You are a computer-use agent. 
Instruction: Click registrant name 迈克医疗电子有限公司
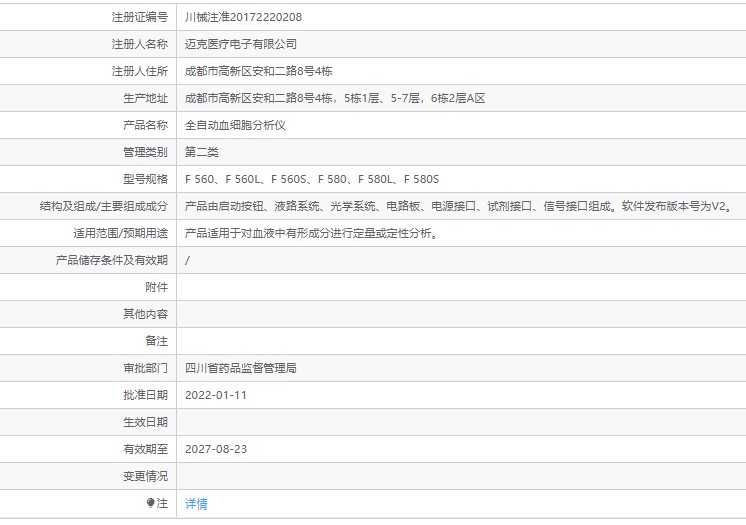[241, 44]
